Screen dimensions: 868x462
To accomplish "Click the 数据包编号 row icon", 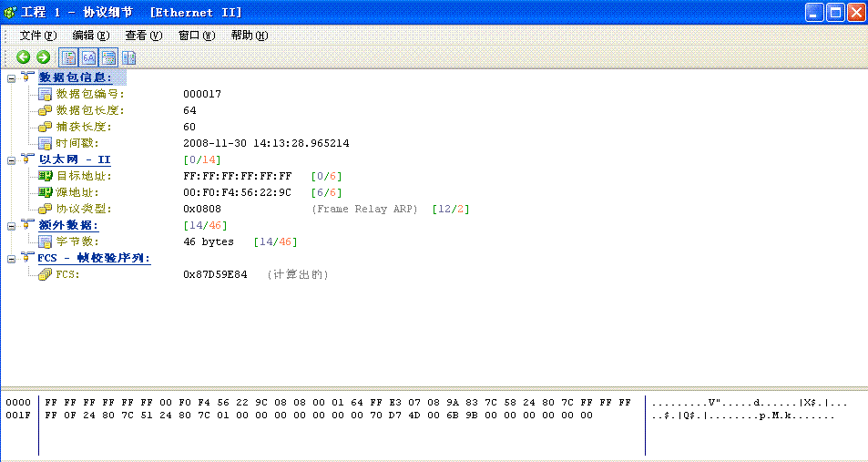I will click(x=45, y=94).
